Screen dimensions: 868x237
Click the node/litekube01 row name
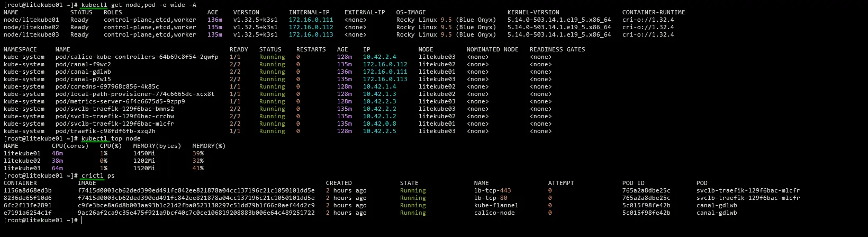point(31,20)
